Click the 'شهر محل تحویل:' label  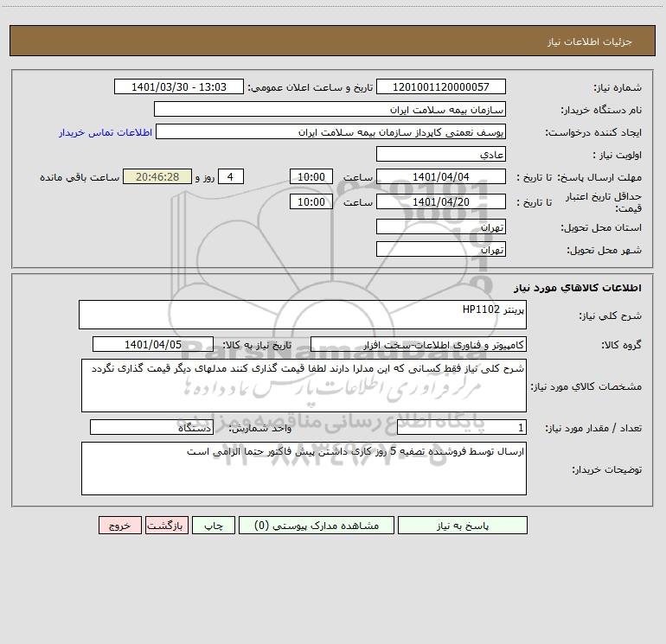click(604, 251)
